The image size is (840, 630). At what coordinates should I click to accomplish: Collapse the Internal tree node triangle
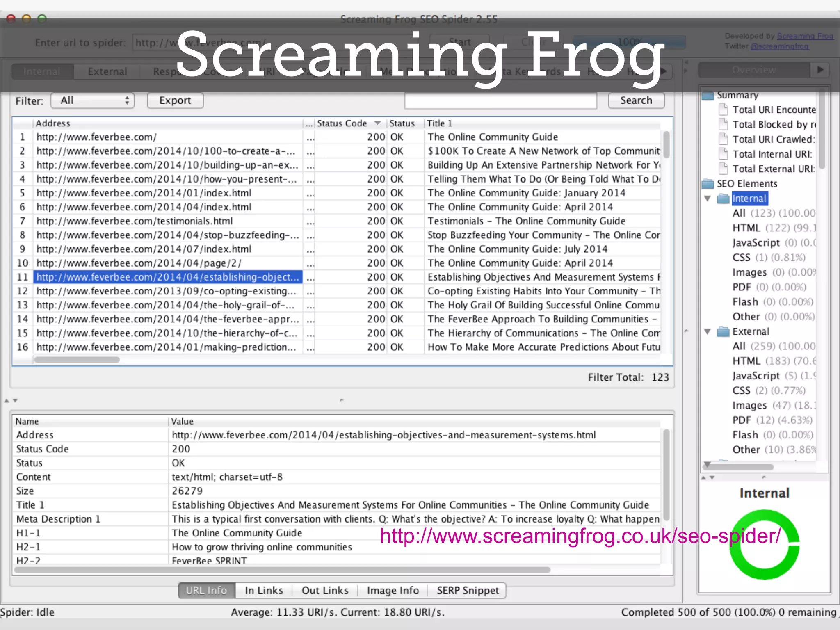coord(708,199)
